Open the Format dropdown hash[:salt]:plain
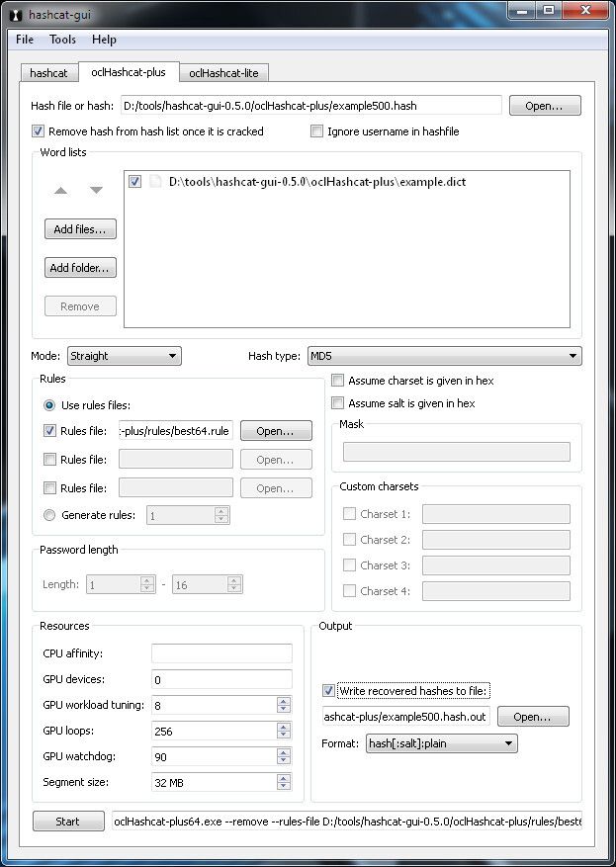 coord(442,743)
